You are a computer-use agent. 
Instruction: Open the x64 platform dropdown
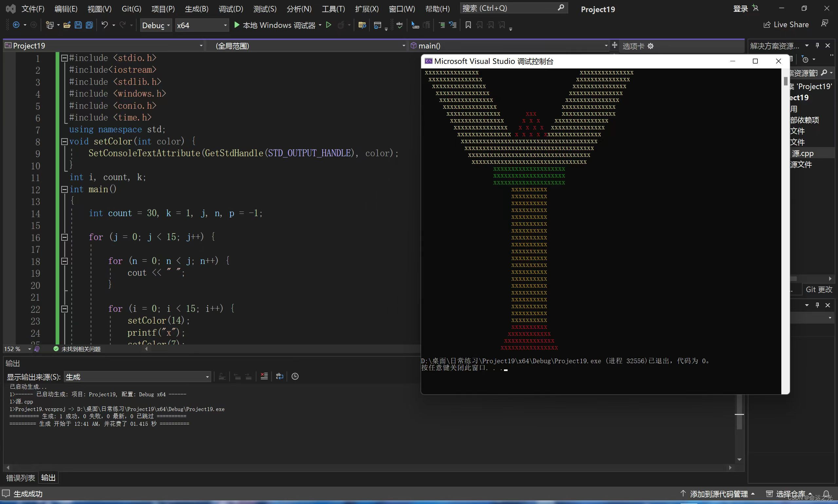click(x=202, y=26)
